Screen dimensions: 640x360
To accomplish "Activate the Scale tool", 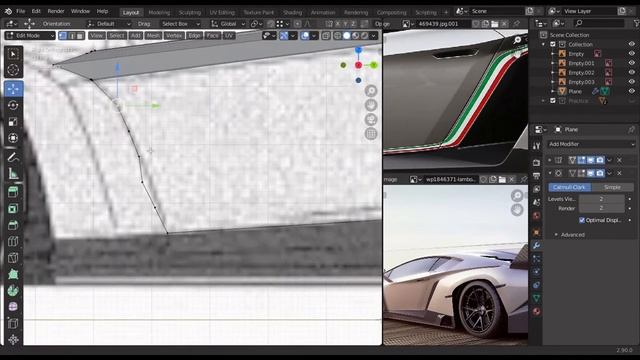I will (x=13, y=122).
